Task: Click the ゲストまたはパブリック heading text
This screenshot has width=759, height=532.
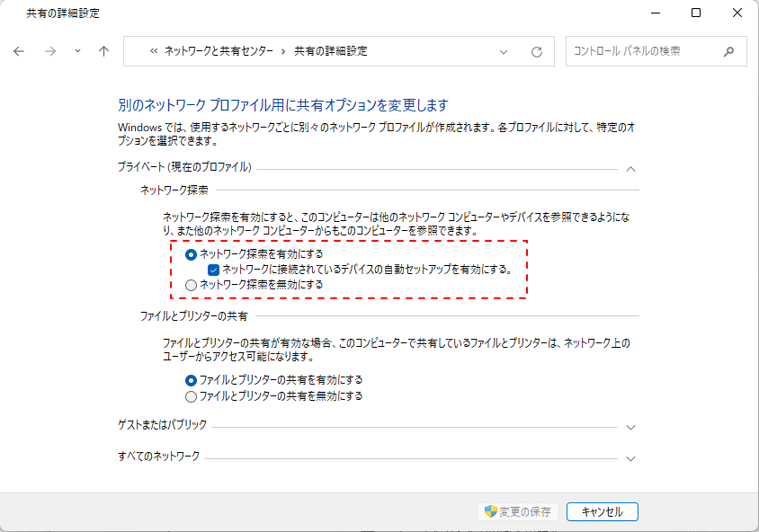Action: point(162,425)
